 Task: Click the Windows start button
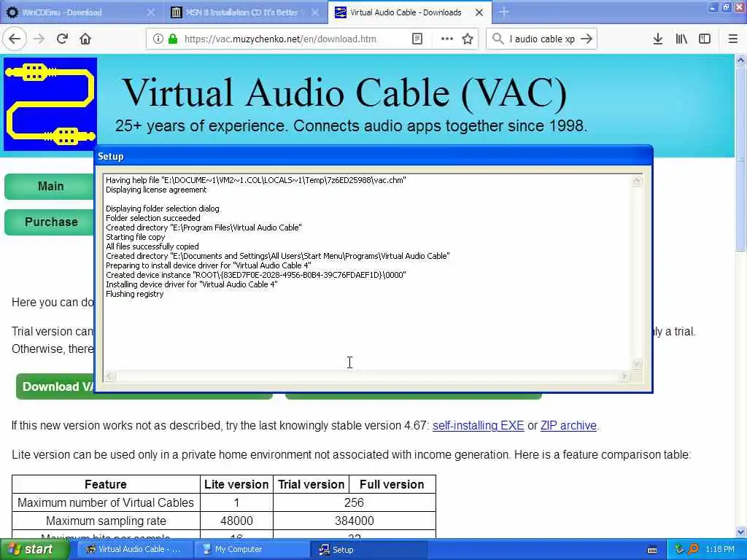tap(34, 550)
